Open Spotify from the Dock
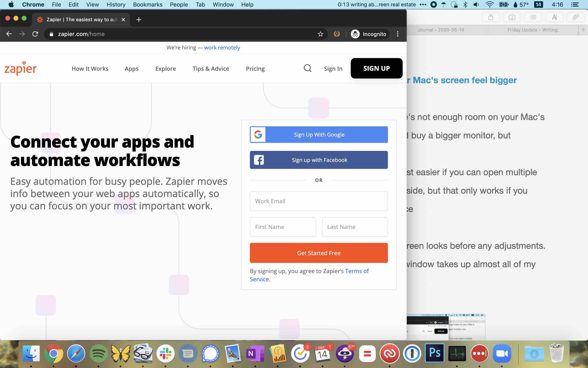Screen dimensions: 588x368 tap(98, 353)
